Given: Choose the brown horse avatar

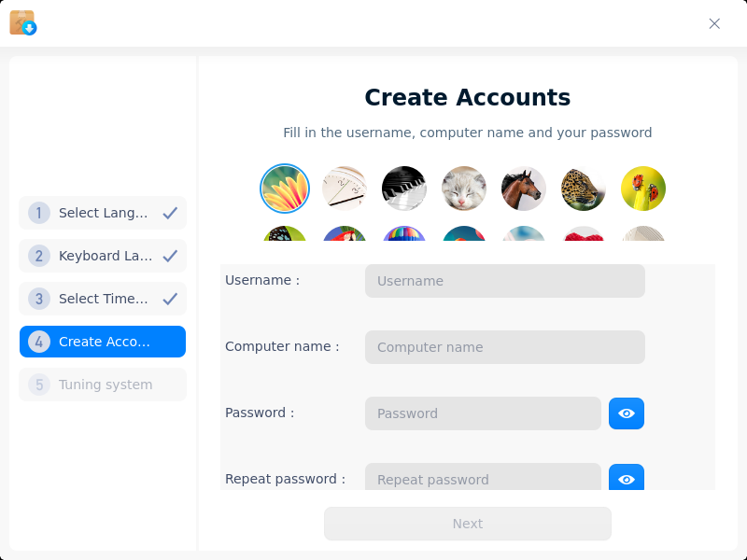Looking at the screenshot, I should [x=524, y=189].
